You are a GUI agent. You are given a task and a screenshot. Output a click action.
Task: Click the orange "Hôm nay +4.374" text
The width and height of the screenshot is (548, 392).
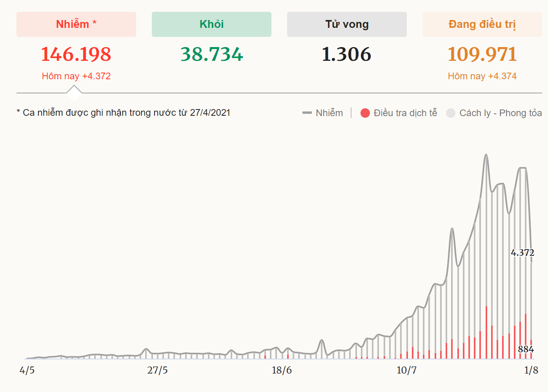(x=482, y=76)
